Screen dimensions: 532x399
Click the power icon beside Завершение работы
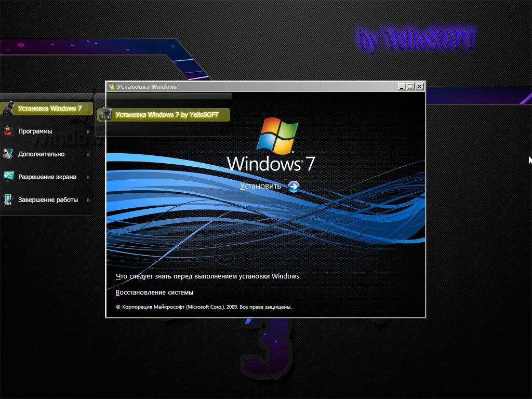pyautogui.click(x=8, y=199)
